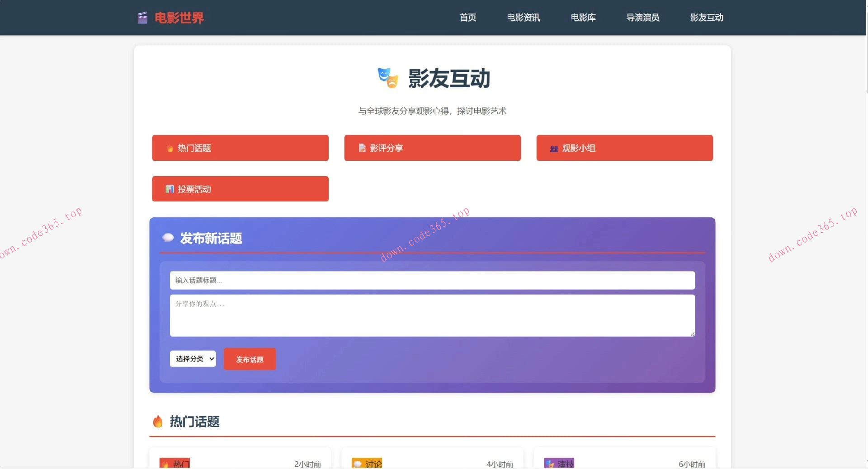Select the bar-chart icon on 投票活动

(170, 189)
